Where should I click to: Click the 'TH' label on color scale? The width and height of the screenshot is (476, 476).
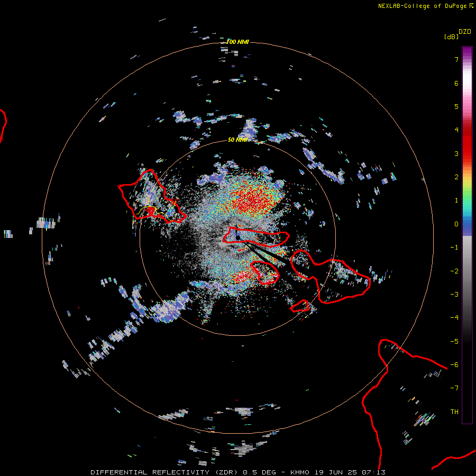point(454,412)
